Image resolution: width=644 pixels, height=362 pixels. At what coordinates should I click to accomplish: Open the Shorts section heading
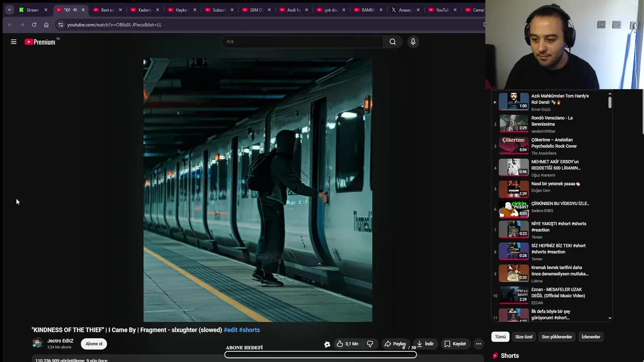510,355
